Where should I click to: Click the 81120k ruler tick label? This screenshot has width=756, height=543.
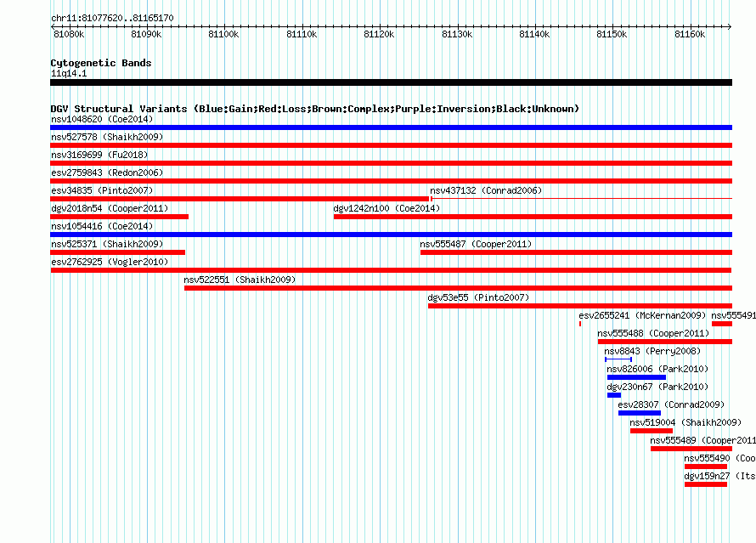pyautogui.click(x=379, y=34)
